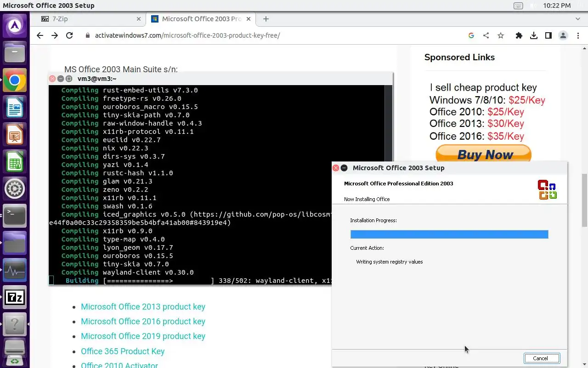588x368 pixels.
Task: Open the on-screen keyboard indicator in top bar
Action: 518,6
